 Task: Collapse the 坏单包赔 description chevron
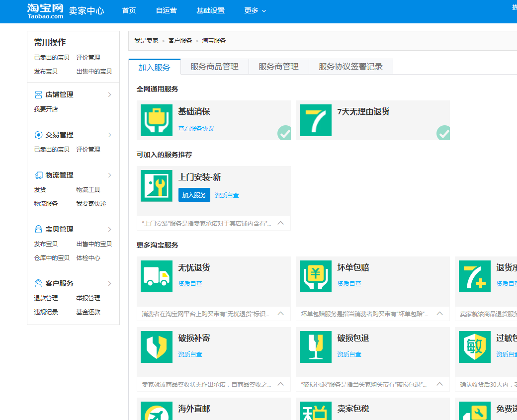pyautogui.click(x=439, y=314)
